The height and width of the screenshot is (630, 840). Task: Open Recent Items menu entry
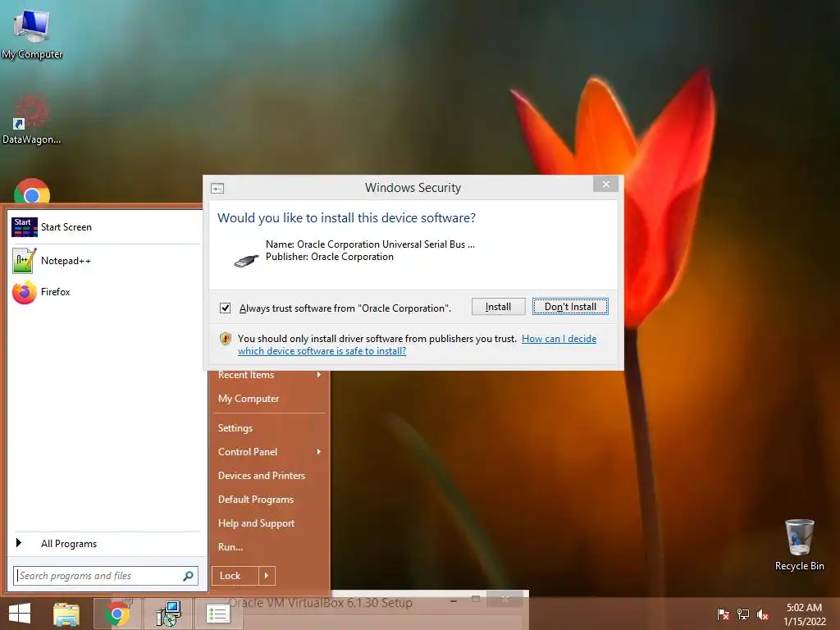click(246, 374)
